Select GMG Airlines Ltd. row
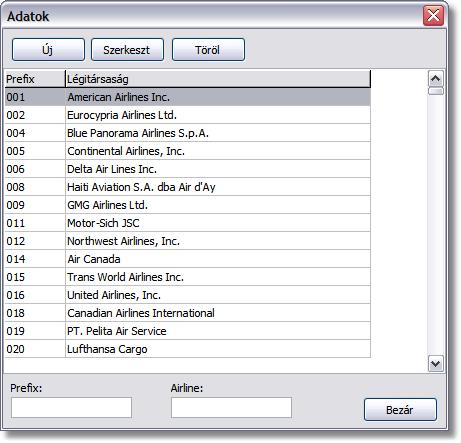Viewport: 461px width, 443px height. click(188, 205)
